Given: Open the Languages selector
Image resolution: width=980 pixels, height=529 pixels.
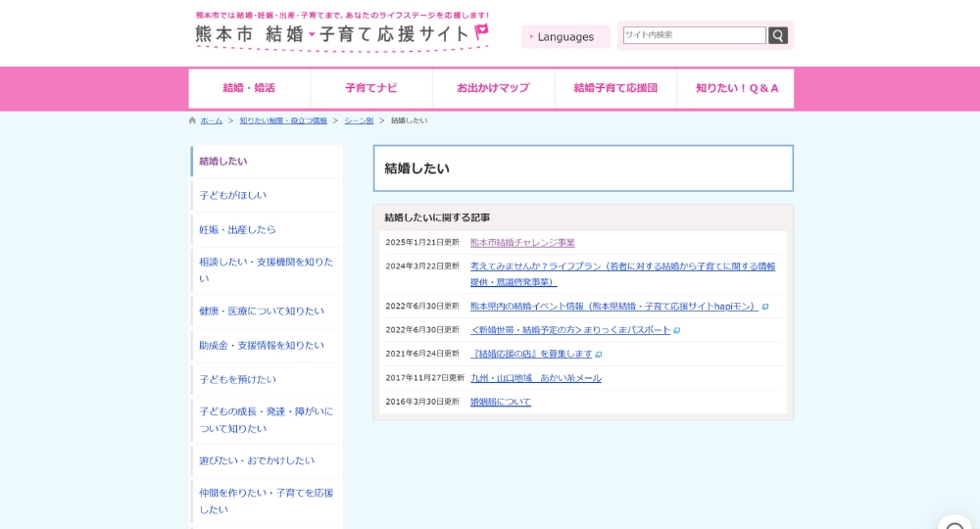Looking at the screenshot, I should 565,37.
